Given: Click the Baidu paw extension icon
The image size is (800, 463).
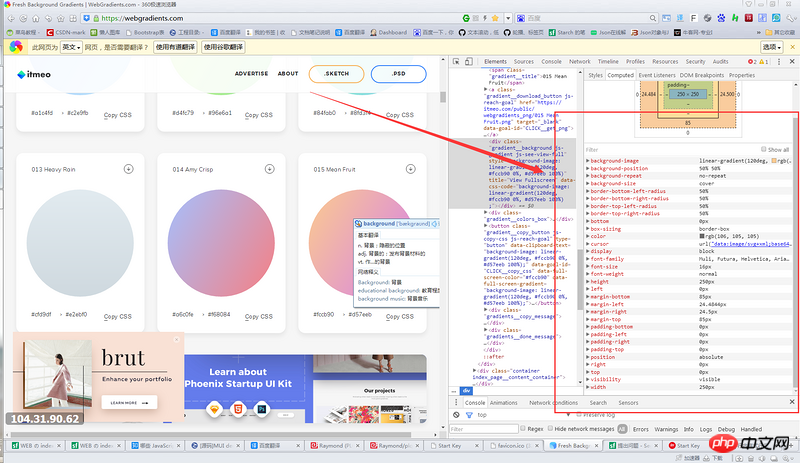Looking at the screenshot, I should (721, 18).
